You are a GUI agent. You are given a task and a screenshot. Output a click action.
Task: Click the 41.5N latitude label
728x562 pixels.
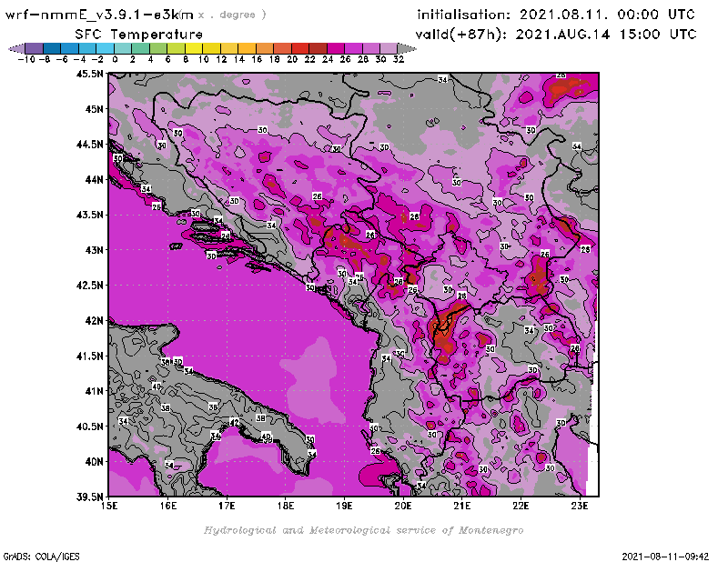89,356
